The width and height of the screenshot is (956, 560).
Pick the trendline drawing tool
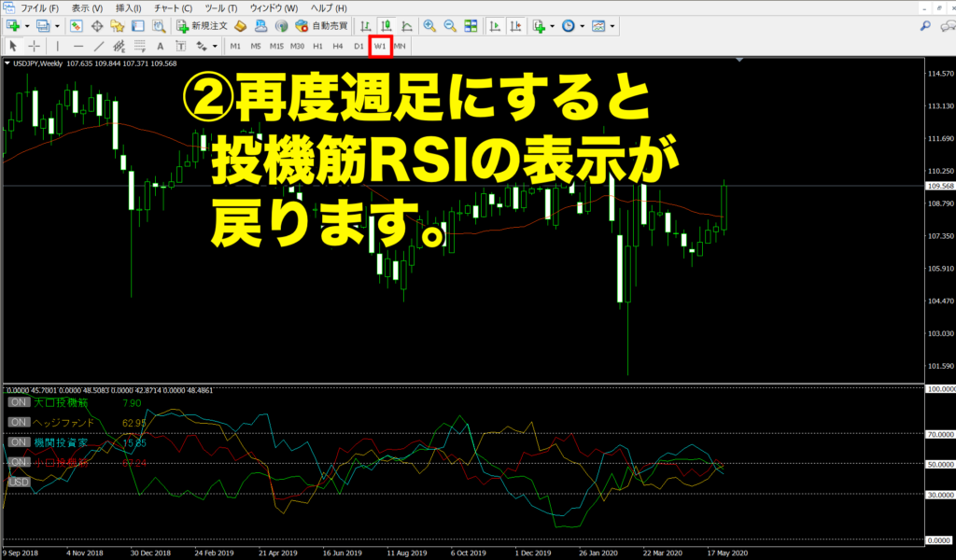click(x=99, y=46)
